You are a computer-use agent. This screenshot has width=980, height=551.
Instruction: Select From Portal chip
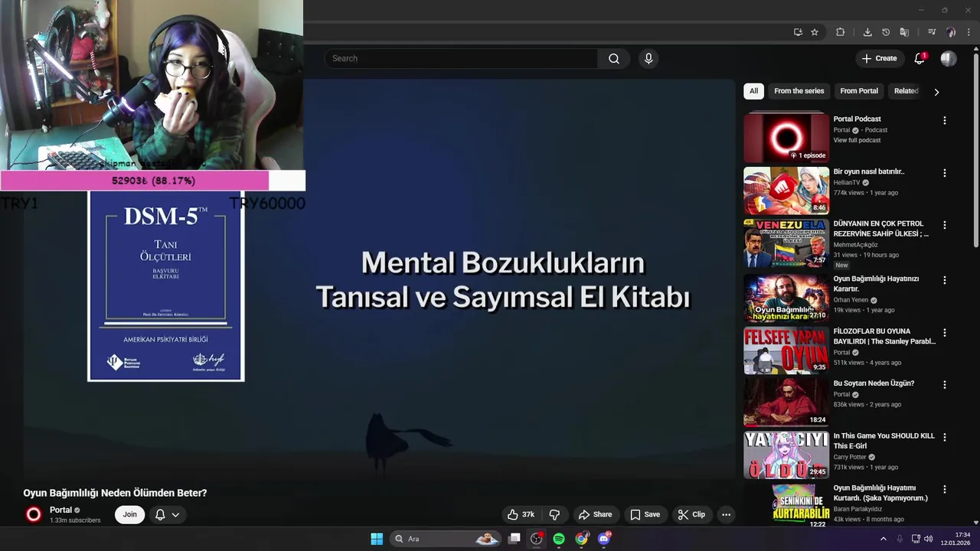859,91
